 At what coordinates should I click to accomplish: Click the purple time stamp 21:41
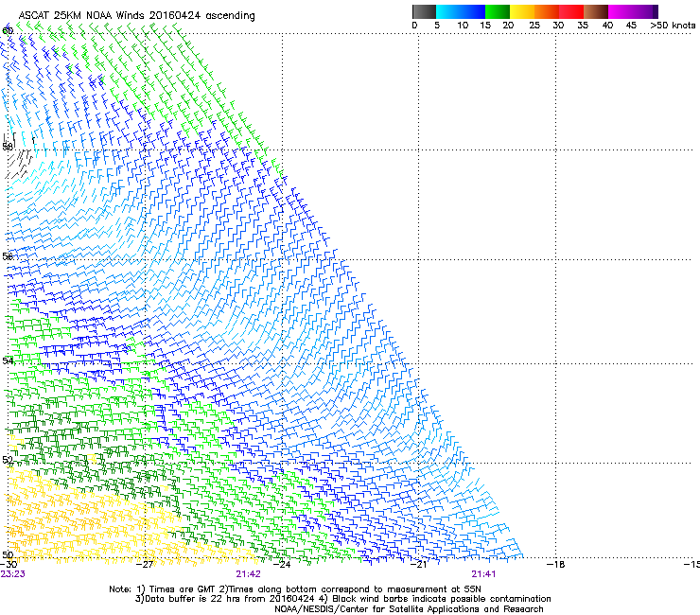click(483, 574)
